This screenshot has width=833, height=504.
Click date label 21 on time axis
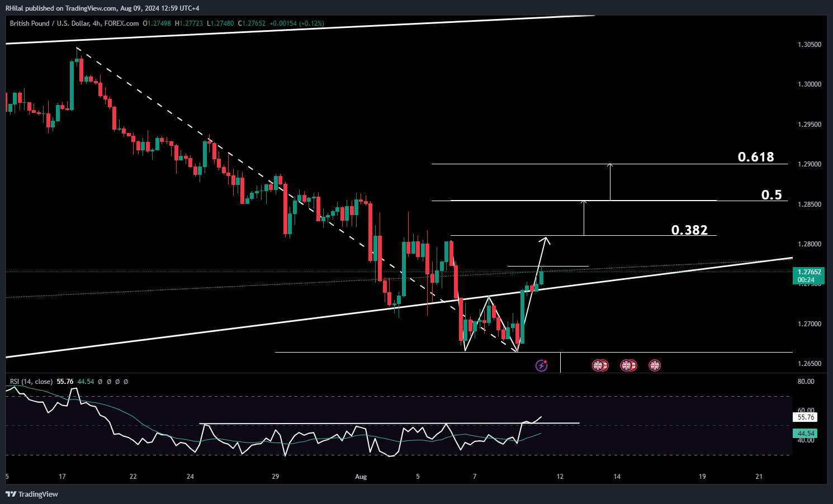(759, 477)
